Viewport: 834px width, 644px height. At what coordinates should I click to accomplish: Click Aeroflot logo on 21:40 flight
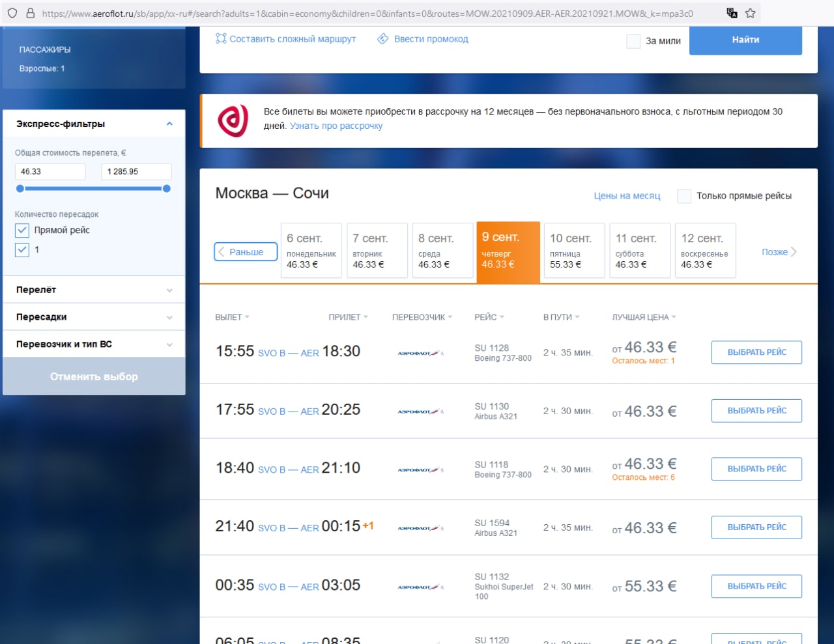click(421, 528)
